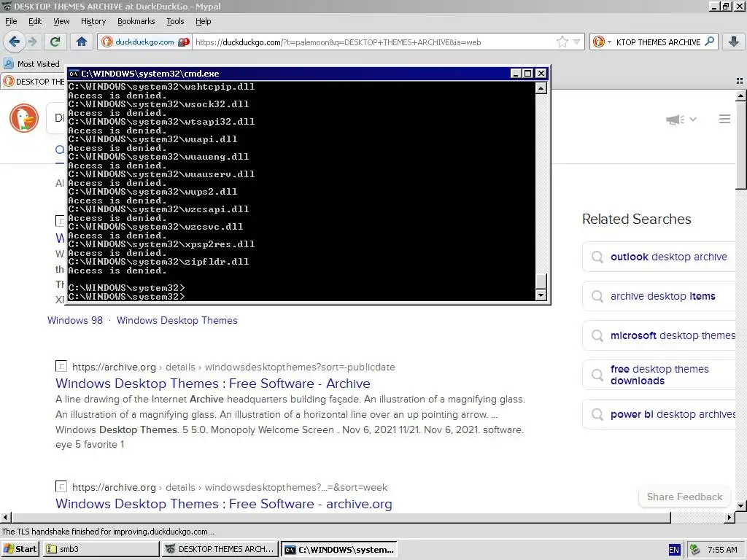This screenshot has height=560, width=747.
Task: Open the History menu
Action: 93,21
